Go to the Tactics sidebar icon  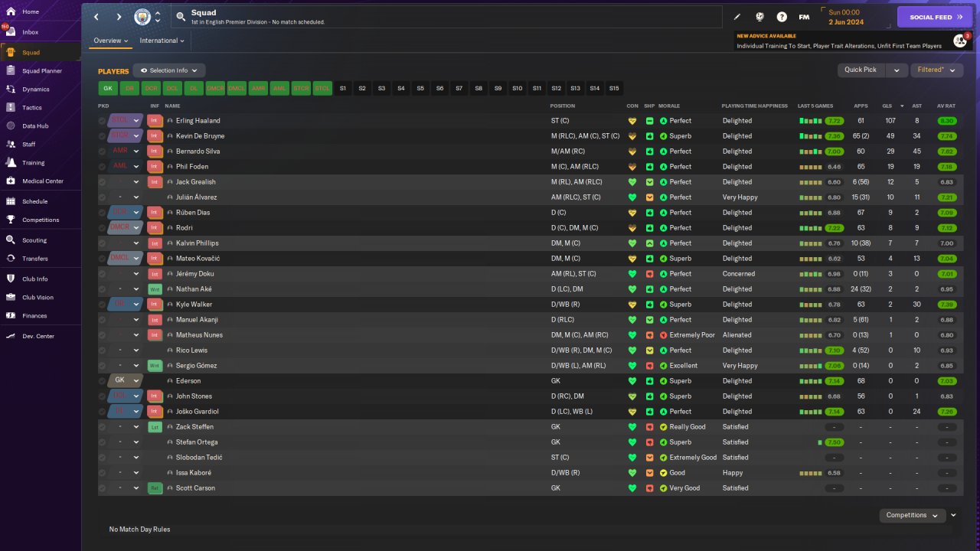[11, 108]
